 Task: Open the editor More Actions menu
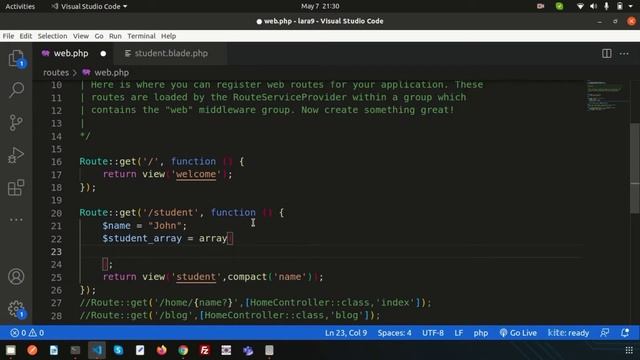tap(624, 53)
